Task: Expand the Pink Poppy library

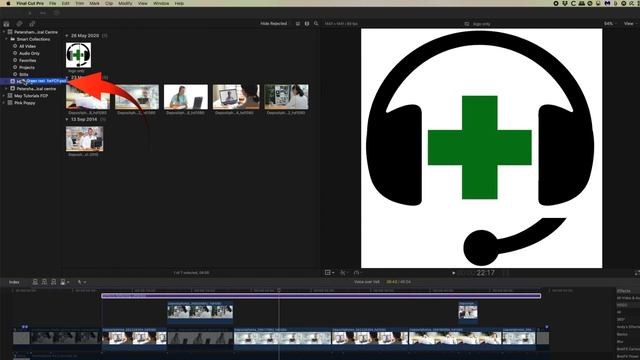Action: (x=4, y=103)
